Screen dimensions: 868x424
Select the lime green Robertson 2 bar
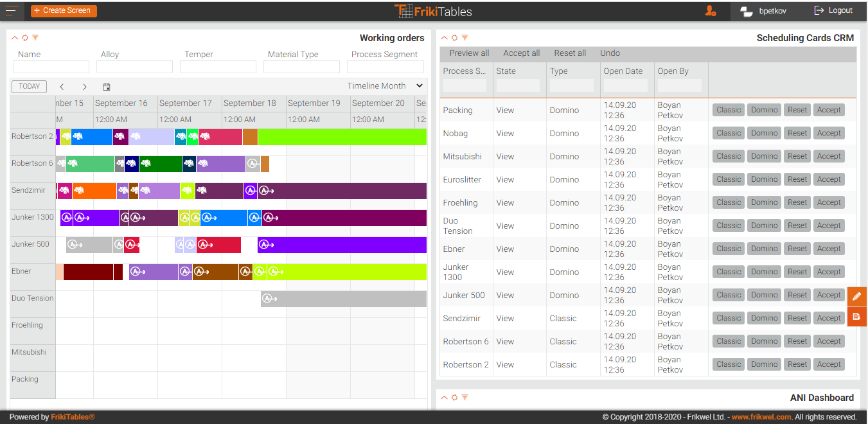(342, 137)
